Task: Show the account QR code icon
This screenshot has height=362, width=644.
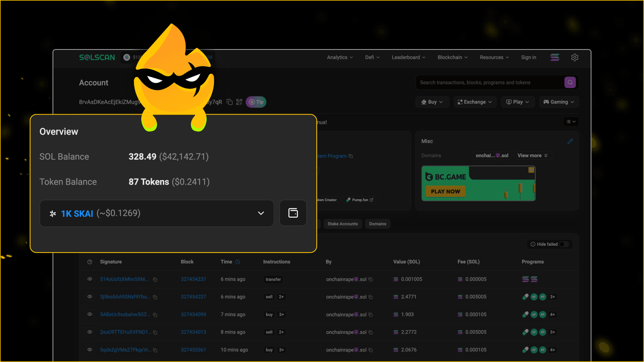Action: (239, 102)
